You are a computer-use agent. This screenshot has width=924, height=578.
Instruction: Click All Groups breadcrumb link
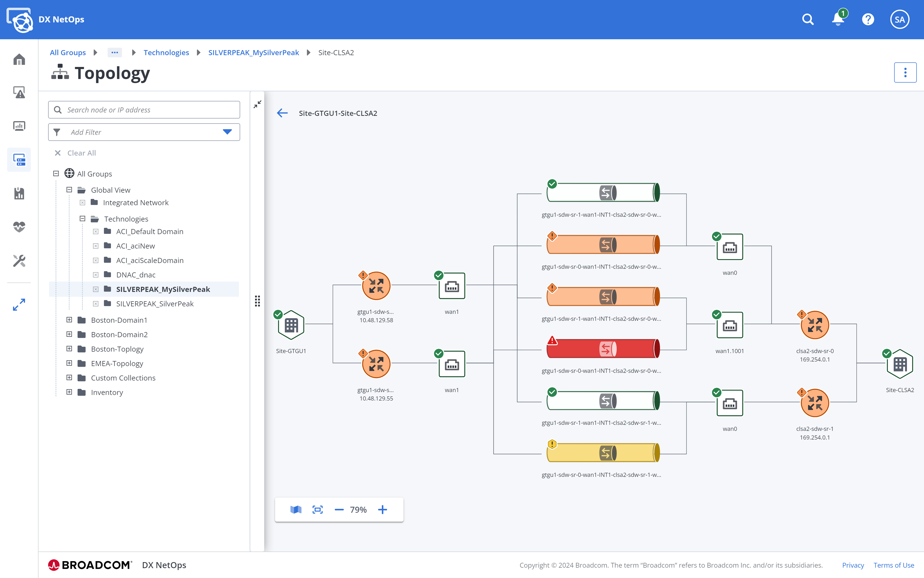coord(68,52)
